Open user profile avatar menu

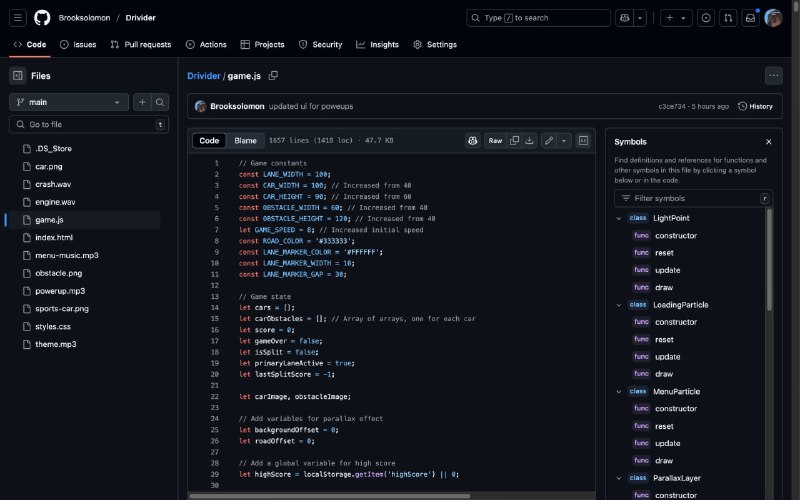[x=773, y=18]
